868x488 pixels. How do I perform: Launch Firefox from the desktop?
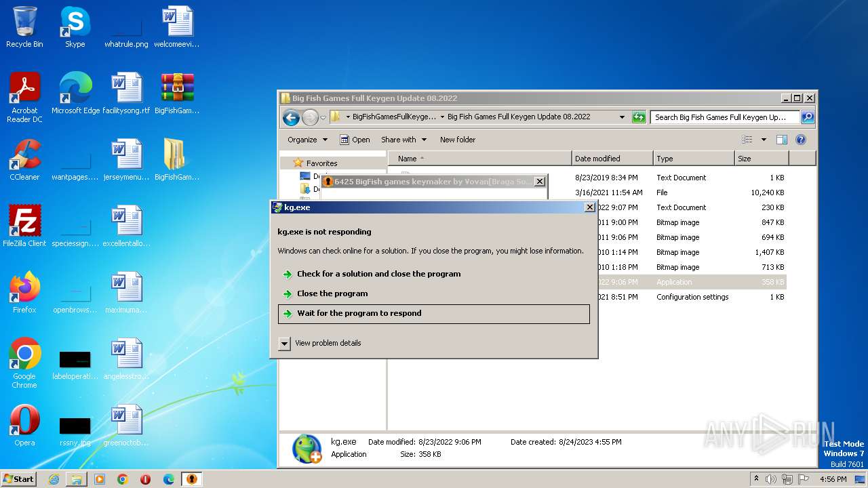click(24, 293)
